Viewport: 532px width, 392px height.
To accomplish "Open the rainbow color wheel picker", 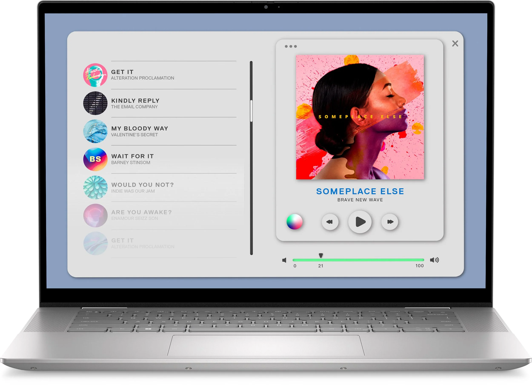I will click(x=295, y=222).
